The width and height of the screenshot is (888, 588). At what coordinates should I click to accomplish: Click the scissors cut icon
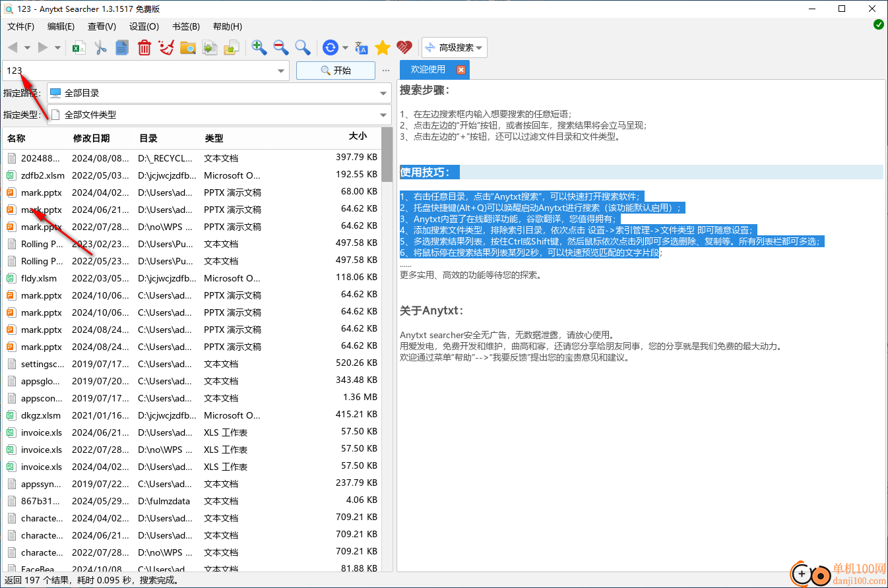pyautogui.click(x=101, y=47)
